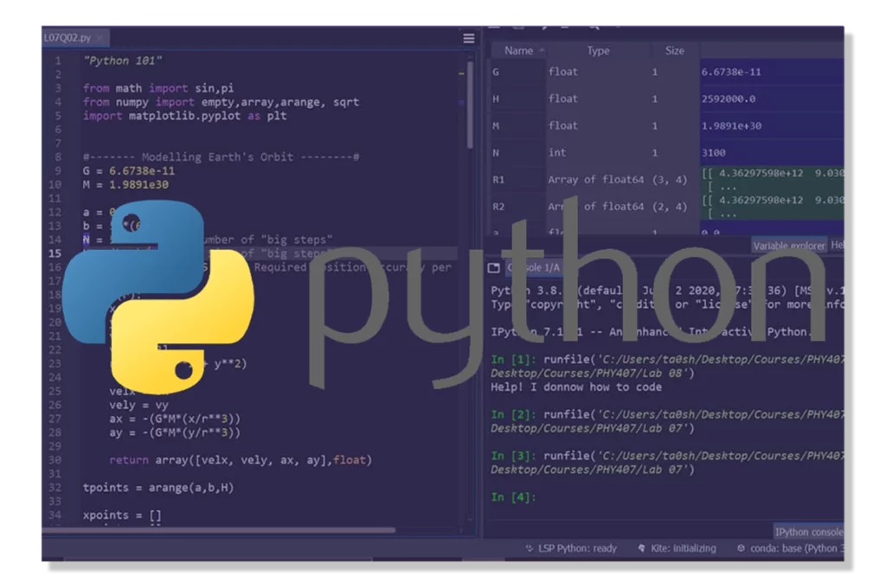Close the L07Q02.py editor tab
The height and width of the screenshot is (588, 886).
point(100,38)
